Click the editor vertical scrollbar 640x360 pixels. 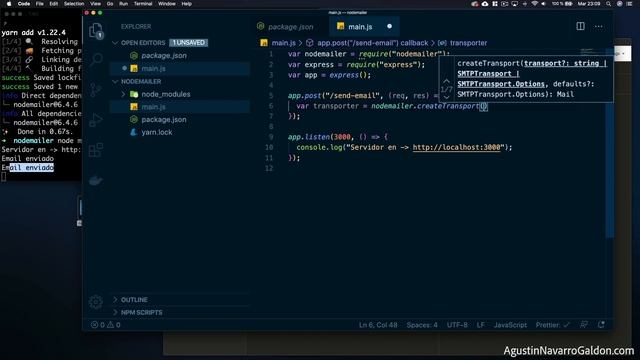point(610,143)
